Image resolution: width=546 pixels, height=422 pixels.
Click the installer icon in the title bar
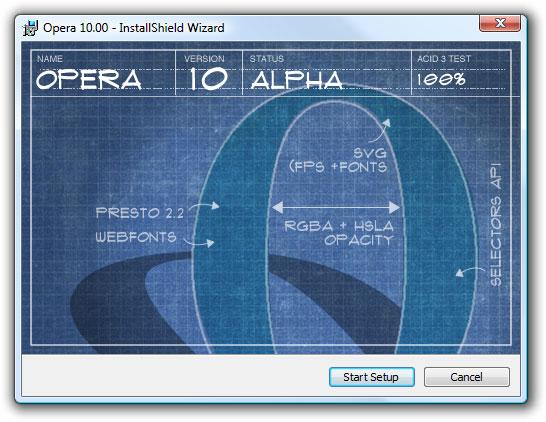(x=31, y=28)
